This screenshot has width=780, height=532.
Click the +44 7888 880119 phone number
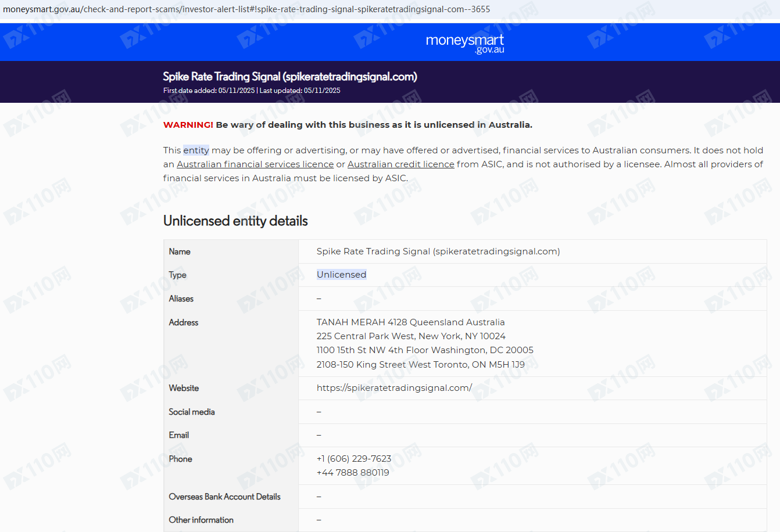tap(352, 473)
